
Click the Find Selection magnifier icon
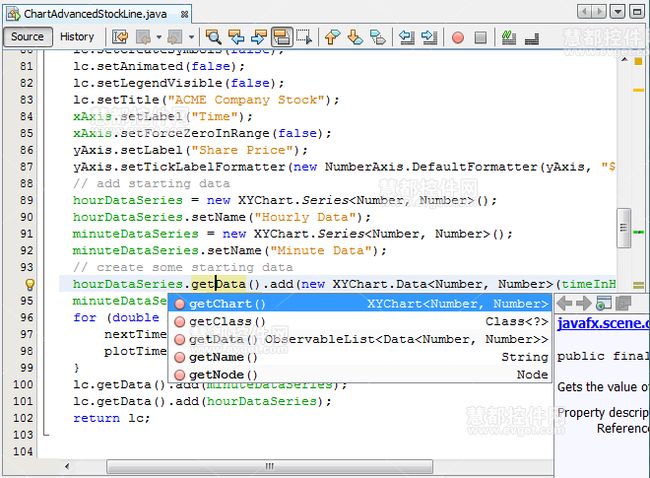[213, 37]
